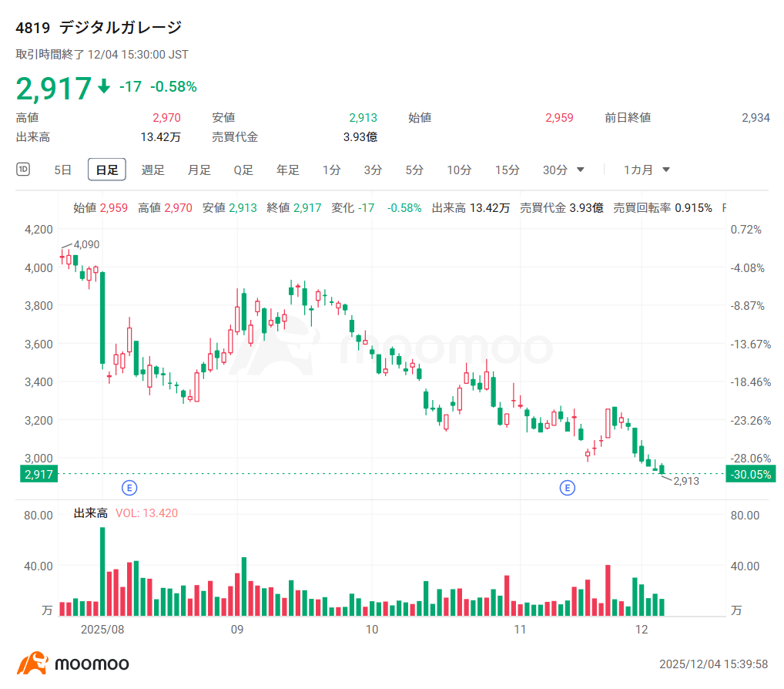Image resolution: width=784 pixels, height=689 pixels.
Task: Click the green downward arrow beside 2,917
Action: (x=105, y=87)
